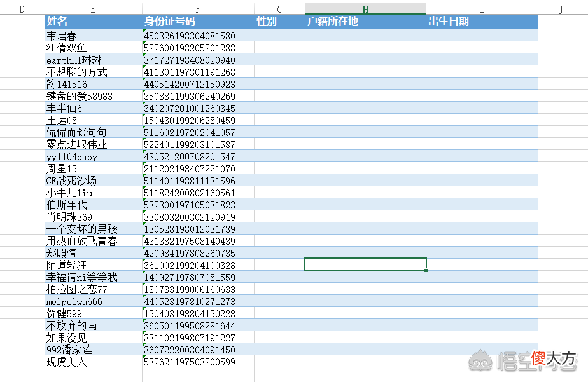
Task: Select ID cell 522600198205201288
Action: point(198,48)
